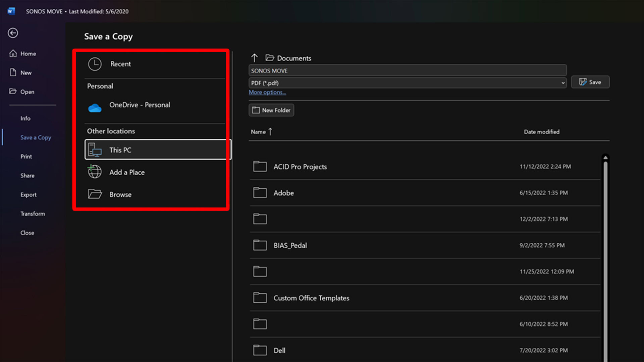Click the Recent clock icon

95,64
